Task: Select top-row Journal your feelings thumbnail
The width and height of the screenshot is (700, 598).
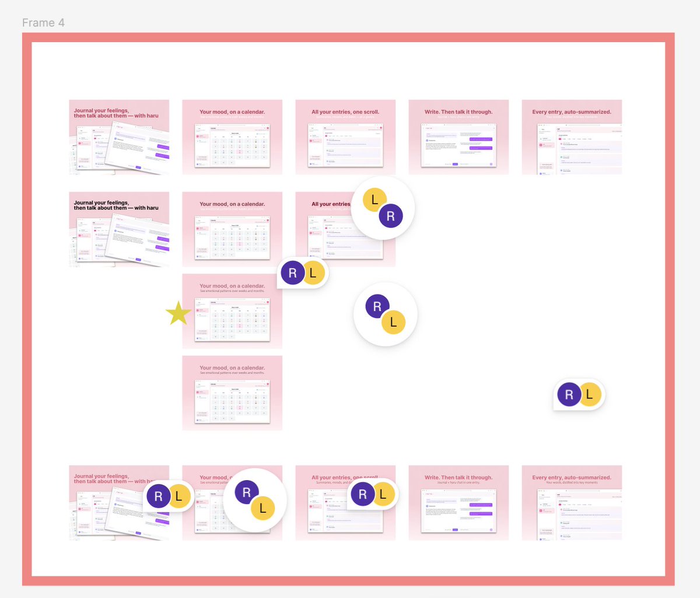Action: tap(119, 137)
